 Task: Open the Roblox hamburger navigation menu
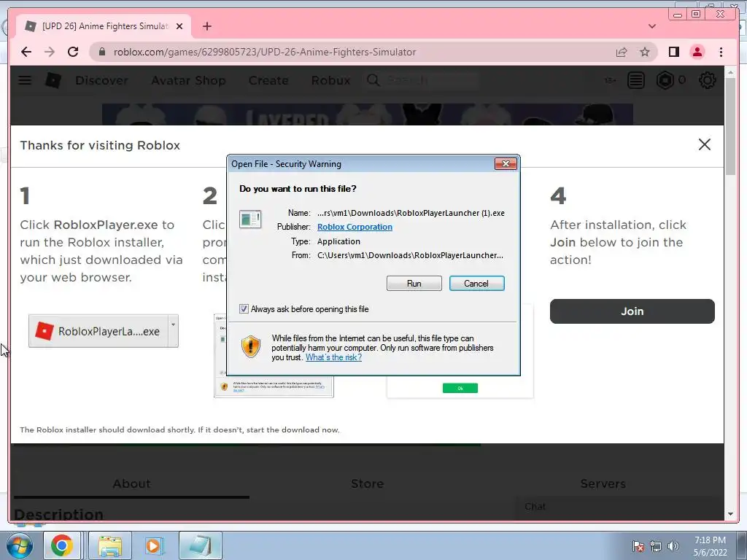pos(25,80)
